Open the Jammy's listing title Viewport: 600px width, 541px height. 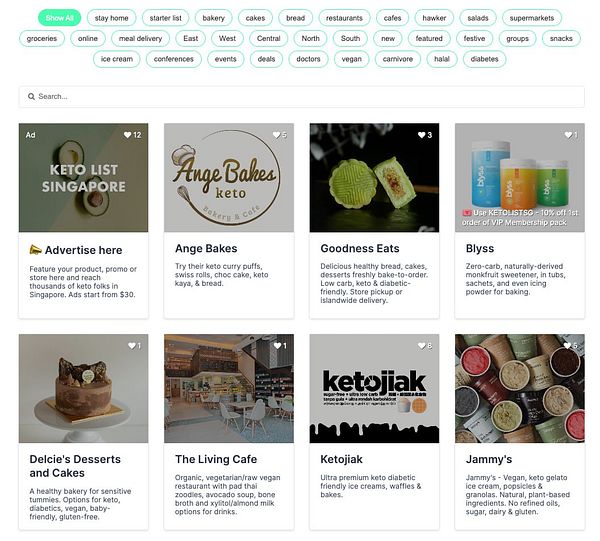[x=489, y=459]
